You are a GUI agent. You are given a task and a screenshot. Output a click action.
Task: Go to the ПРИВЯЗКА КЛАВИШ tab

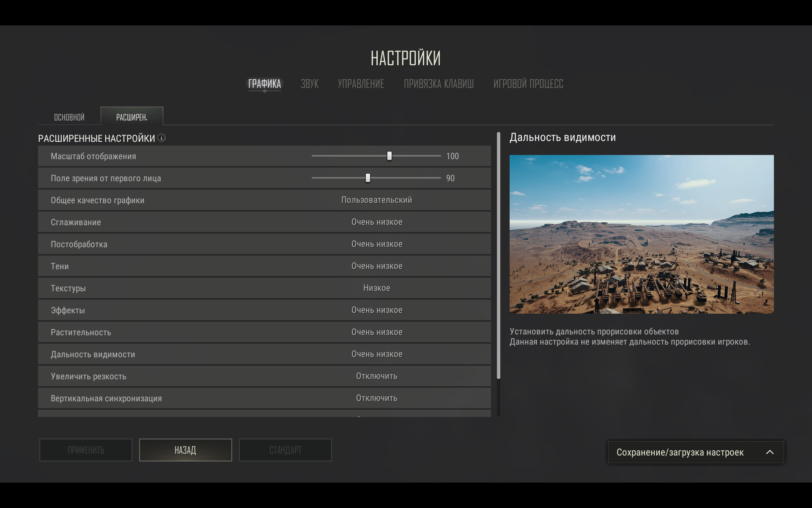click(439, 84)
